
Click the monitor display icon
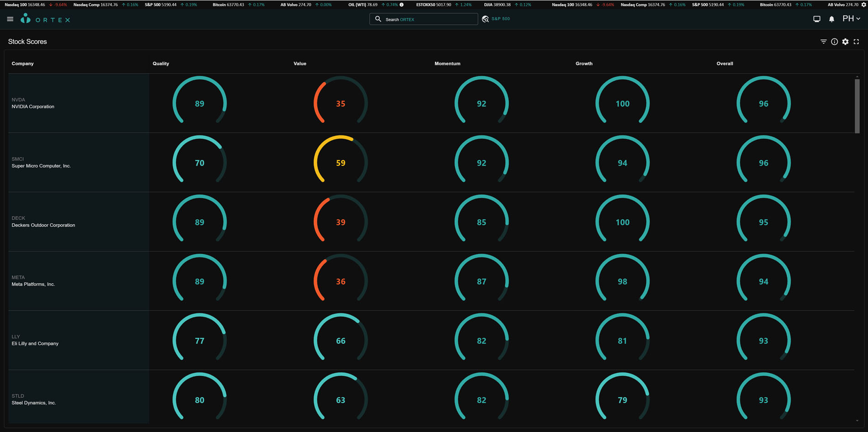point(817,19)
